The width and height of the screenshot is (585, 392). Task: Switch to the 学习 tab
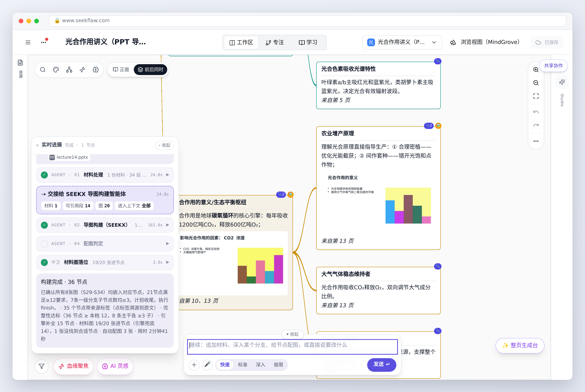tap(308, 43)
